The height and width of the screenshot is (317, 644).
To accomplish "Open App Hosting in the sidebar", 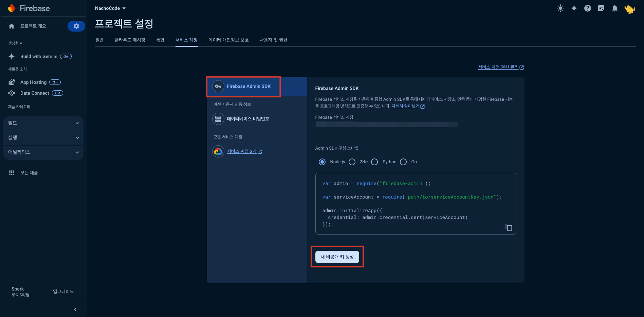I will pyautogui.click(x=33, y=82).
